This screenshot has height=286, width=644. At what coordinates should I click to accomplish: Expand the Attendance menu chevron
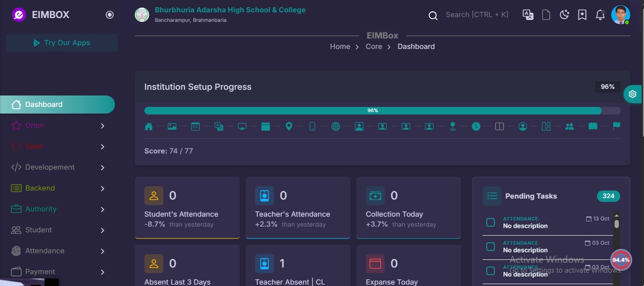coord(103,251)
